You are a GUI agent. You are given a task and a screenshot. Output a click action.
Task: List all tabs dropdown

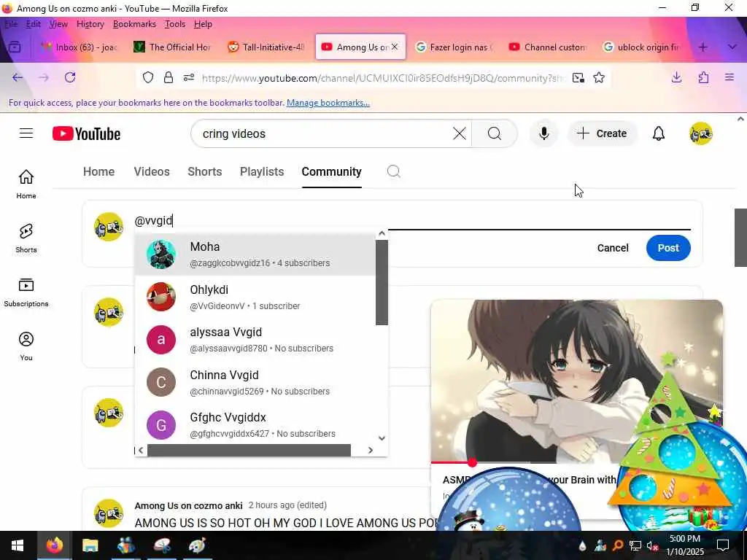(x=732, y=47)
